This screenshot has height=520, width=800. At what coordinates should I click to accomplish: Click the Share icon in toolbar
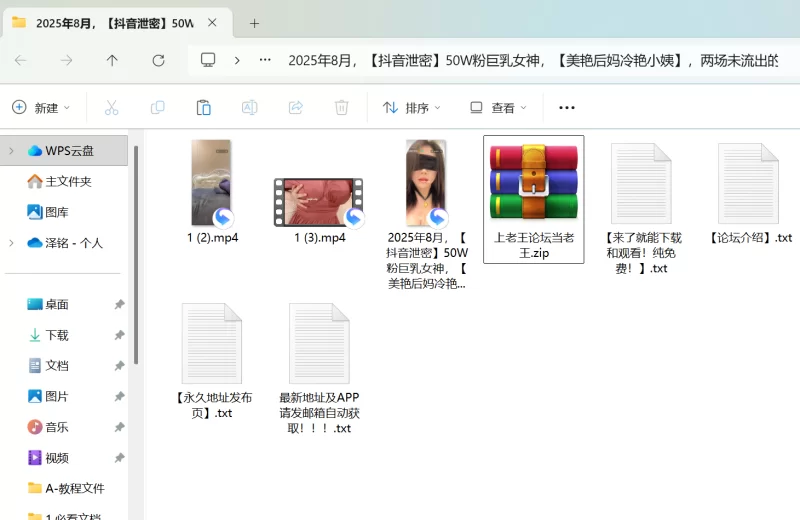click(x=295, y=107)
